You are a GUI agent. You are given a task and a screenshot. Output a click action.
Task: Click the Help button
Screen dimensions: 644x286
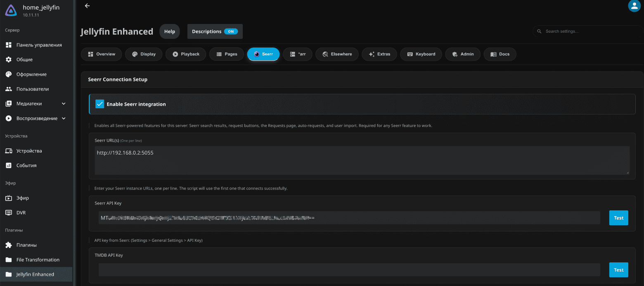click(x=170, y=31)
